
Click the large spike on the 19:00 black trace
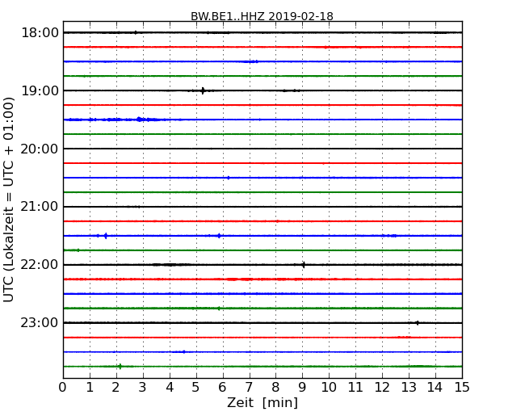pos(203,90)
